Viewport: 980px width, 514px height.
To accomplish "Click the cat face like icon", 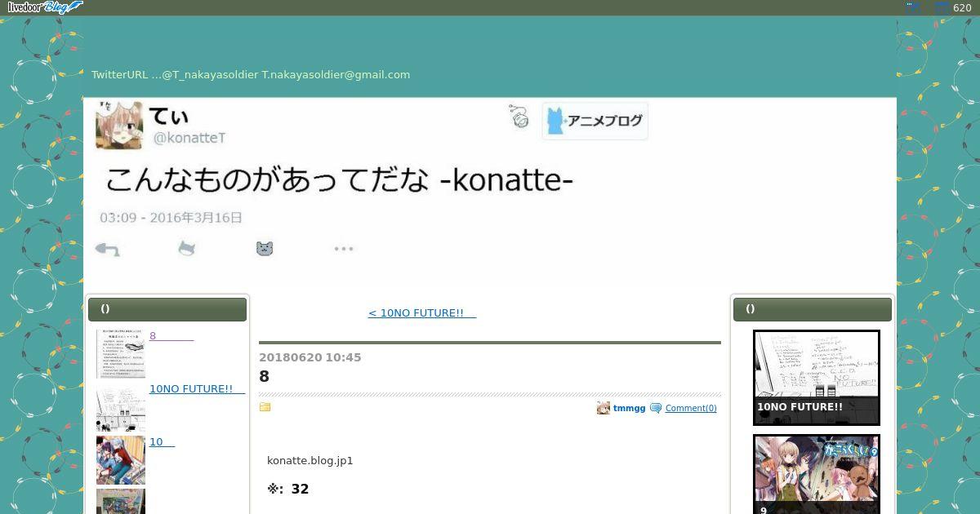I will point(265,249).
